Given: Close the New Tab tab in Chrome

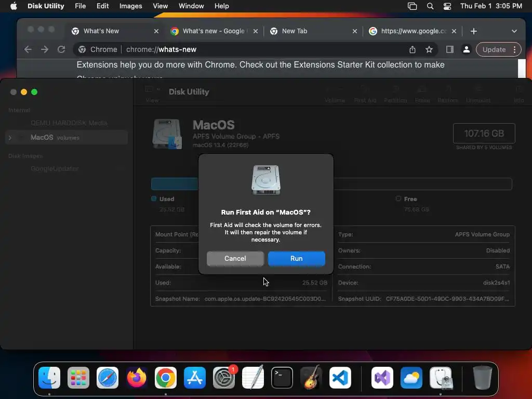Looking at the screenshot, I should point(354,31).
